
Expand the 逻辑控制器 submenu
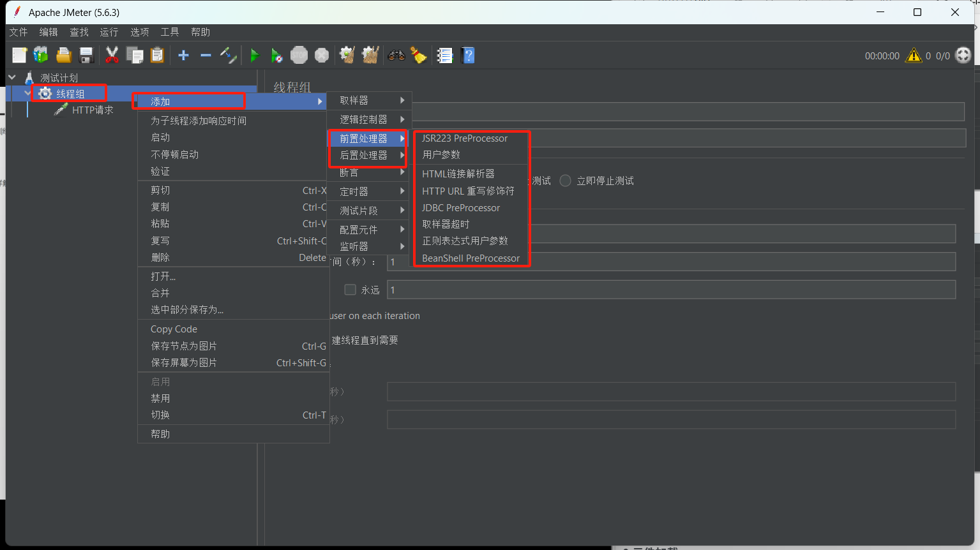click(x=369, y=119)
